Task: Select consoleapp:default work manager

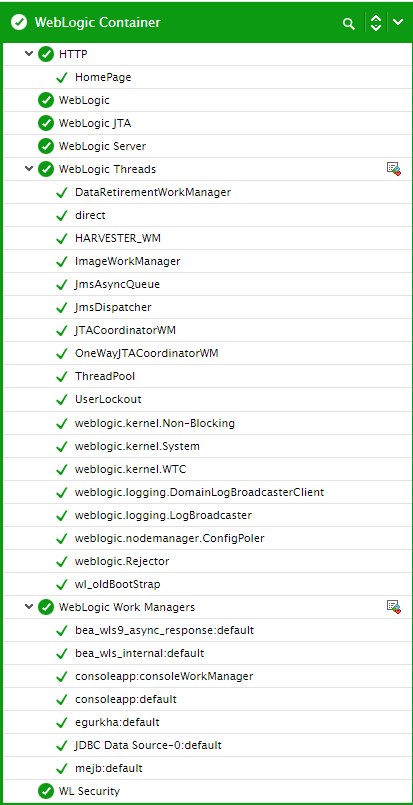Action: coord(126,699)
